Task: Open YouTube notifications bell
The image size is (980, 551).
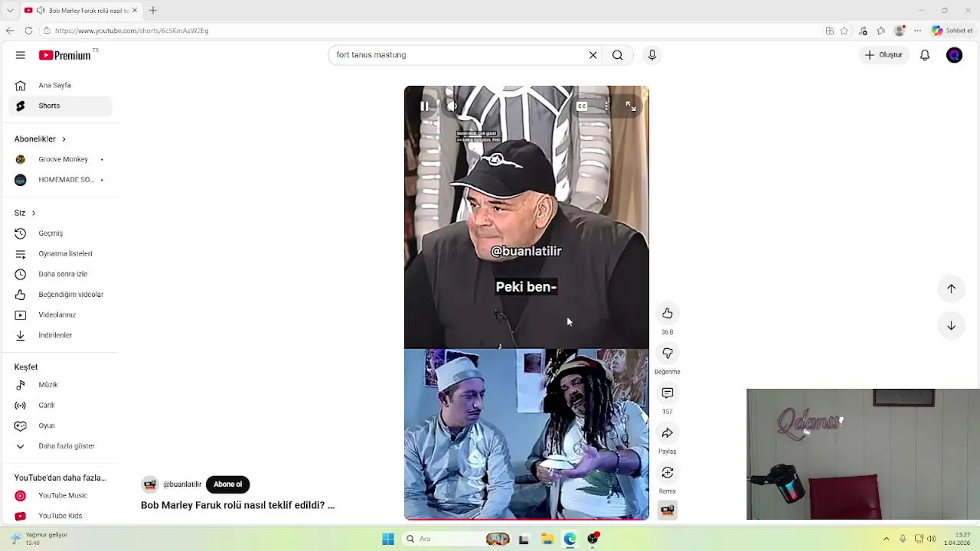Action: coord(925,55)
